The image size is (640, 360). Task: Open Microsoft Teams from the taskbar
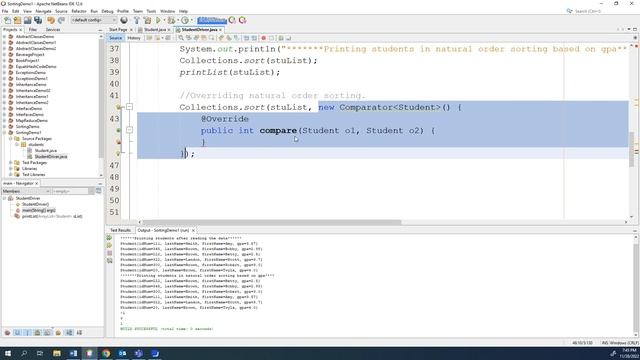coord(139,353)
